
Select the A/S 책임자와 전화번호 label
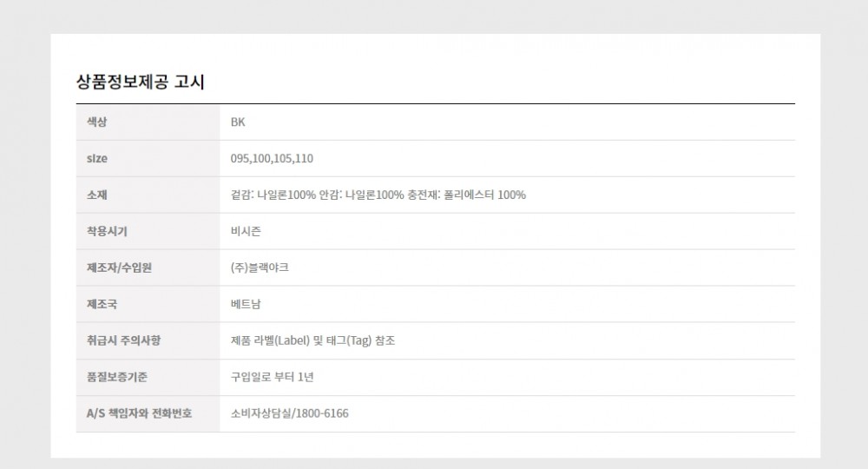point(139,413)
